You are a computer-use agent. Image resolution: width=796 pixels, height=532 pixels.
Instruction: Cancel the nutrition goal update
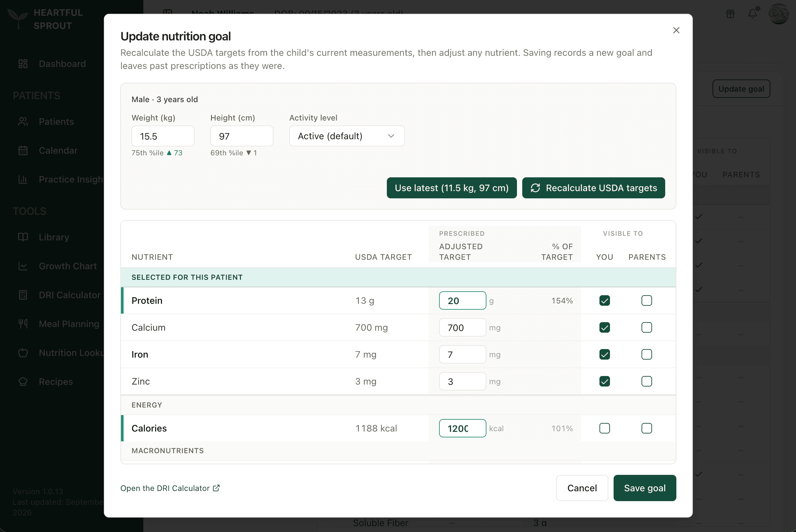click(582, 488)
